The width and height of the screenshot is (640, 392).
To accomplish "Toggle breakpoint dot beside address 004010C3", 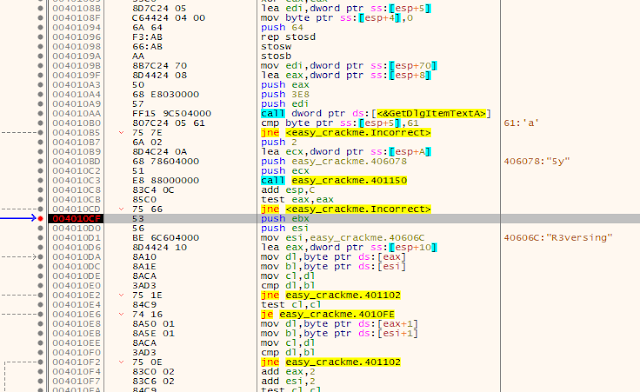I will coord(40,180).
